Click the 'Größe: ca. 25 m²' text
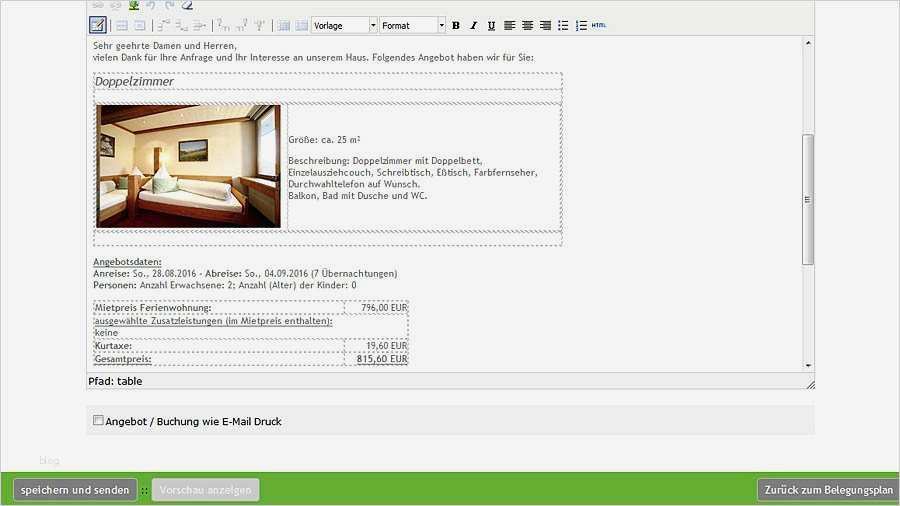The height and width of the screenshot is (506, 900). [324, 139]
